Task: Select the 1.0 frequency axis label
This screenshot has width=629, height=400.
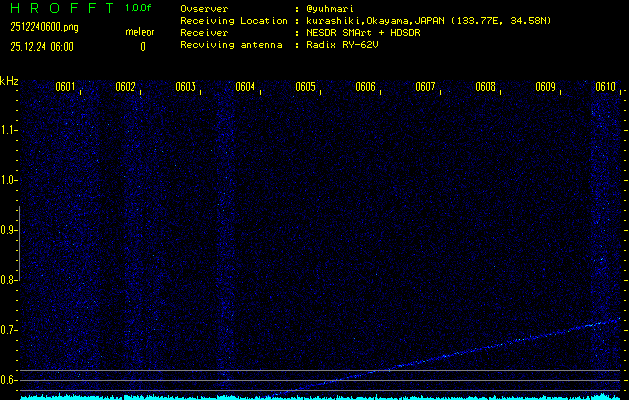Action: coord(8,180)
